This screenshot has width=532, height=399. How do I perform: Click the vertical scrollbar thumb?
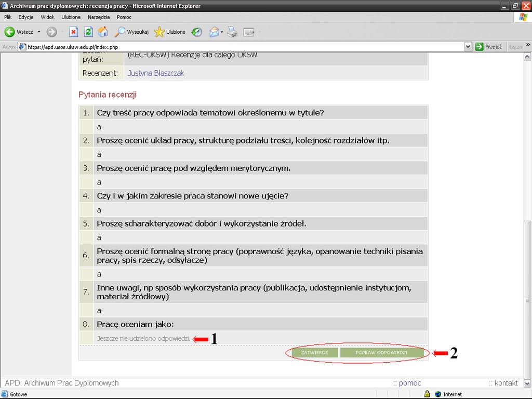pyautogui.click(x=527, y=300)
